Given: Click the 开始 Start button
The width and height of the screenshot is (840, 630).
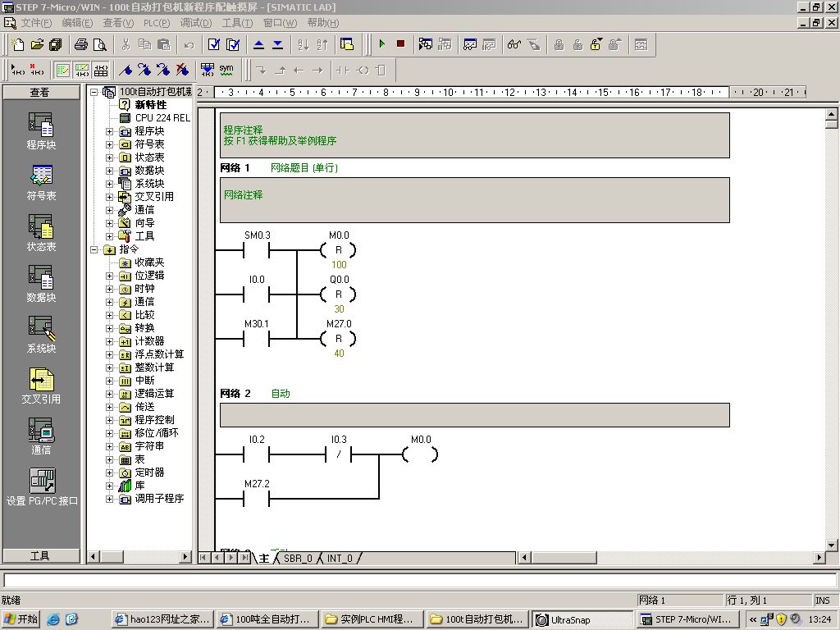Looking at the screenshot, I should [21, 619].
